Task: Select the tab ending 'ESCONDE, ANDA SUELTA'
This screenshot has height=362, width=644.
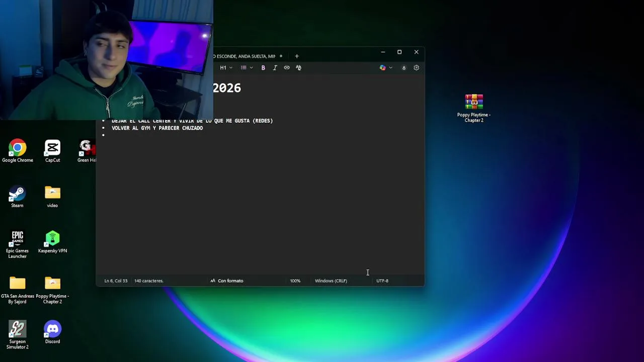Action: (x=246, y=56)
